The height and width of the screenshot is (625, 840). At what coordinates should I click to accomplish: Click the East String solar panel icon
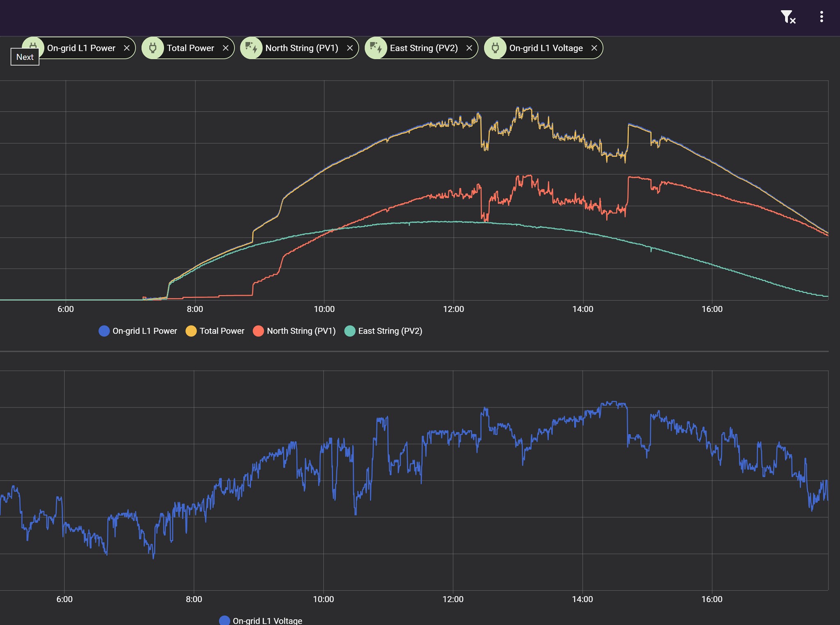[376, 48]
